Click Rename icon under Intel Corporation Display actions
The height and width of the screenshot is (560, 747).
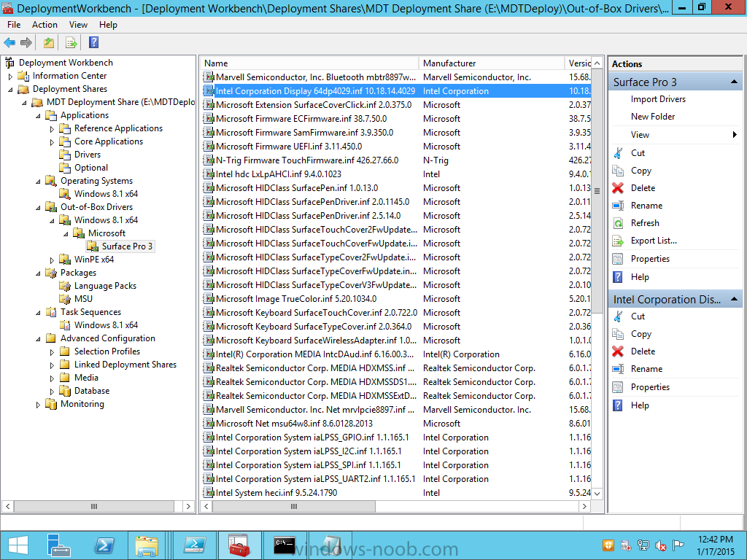tap(618, 369)
